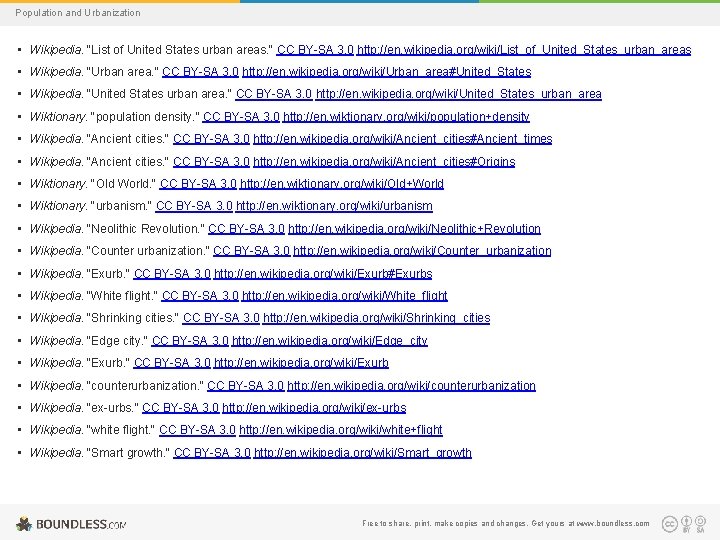The width and height of the screenshot is (720, 540).
Task: Click CC BY-SA 3.0 next to lowercase "white flight."
Action: pyautogui.click(x=197, y=430)
